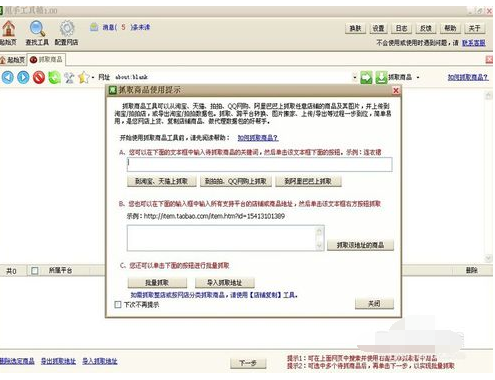495x380 pixels.
Task: Click the 下一步 button
Action: tap(248, 363)
